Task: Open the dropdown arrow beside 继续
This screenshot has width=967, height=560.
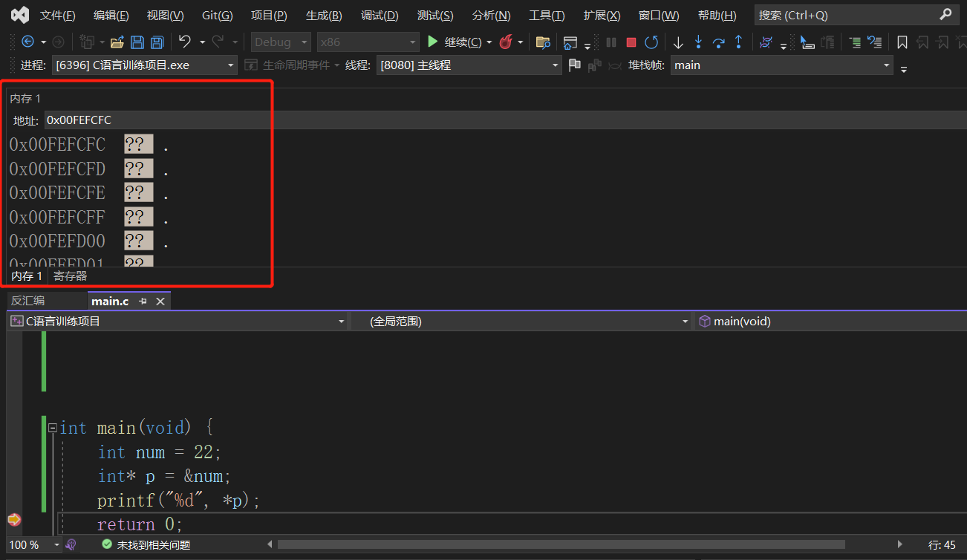Action: point(489,42)
